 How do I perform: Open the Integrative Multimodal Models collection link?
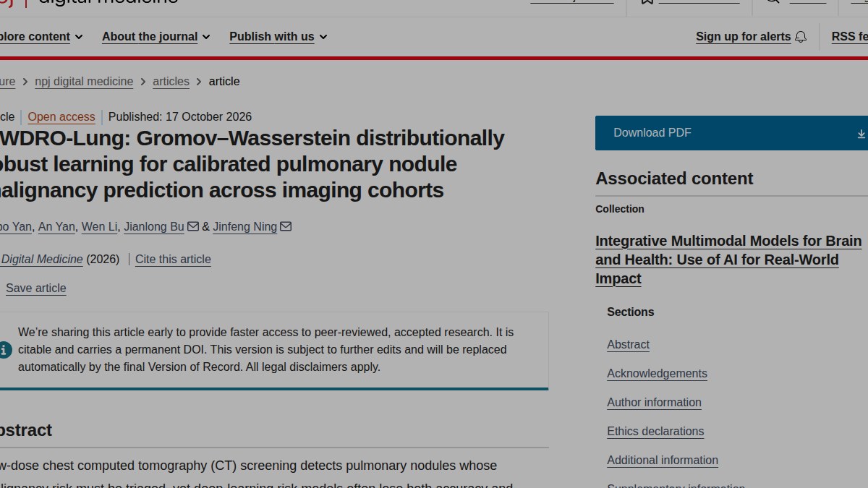tap(728, 260)
